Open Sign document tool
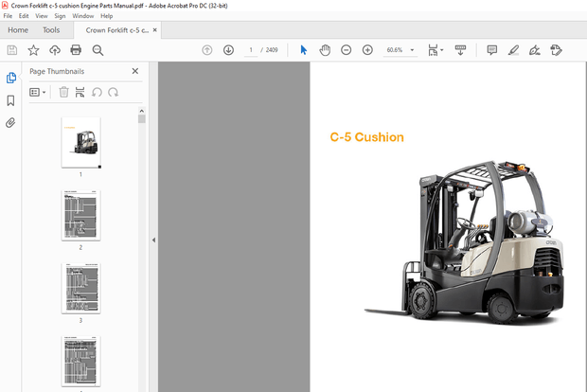This screenshot has width=587, height=392. [535, 50]
